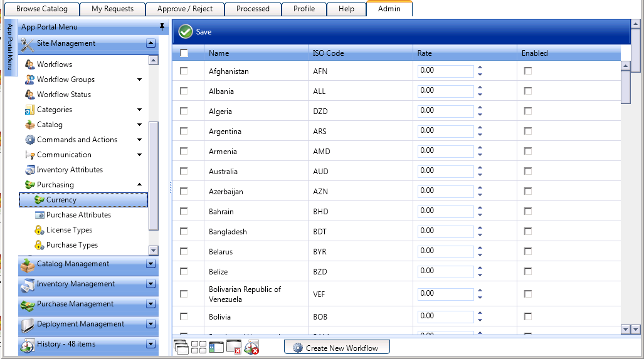Decrease the Albania rate with down arrow
This screenshot has height=359, width=644.
pyautogui.click(x=480, y=95)
